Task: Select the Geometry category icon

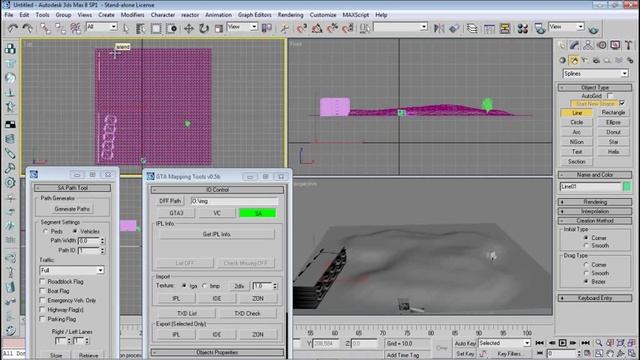Action: click(x=563, y=60)
